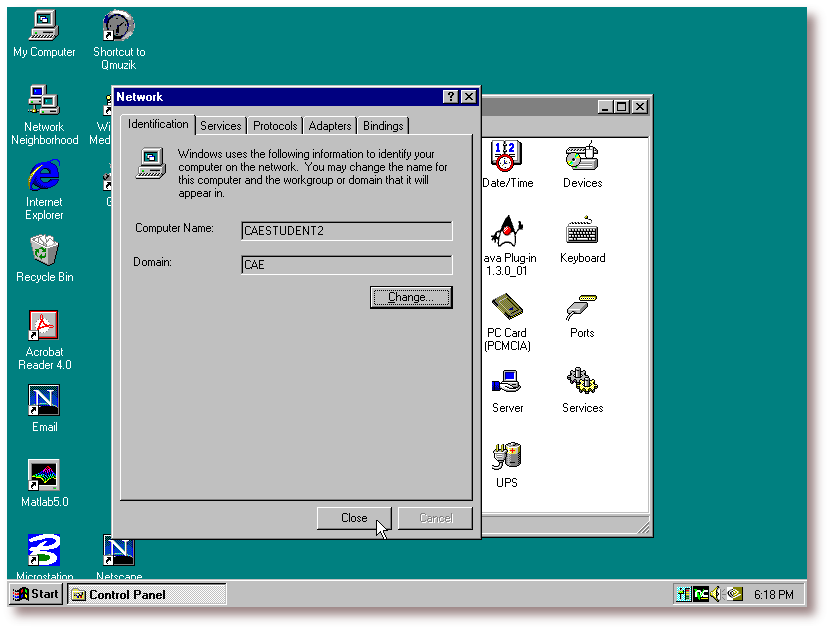Open the Server control panel icon
Screen dimensions: 830x630
pyautogui.click(x=507, y=382)
